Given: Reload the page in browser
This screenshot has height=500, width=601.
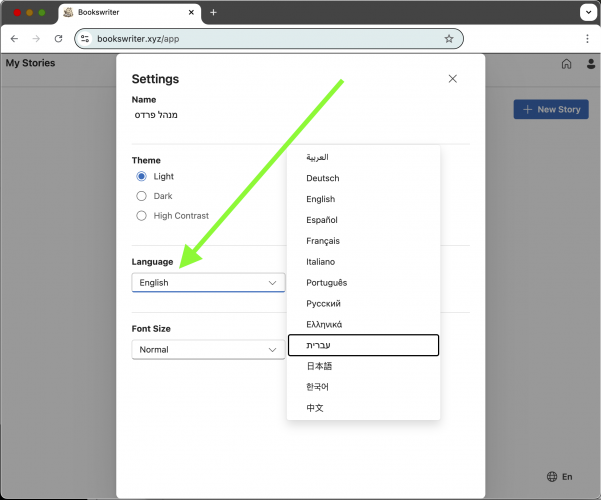Looking at the screenshot, I should click(x=59, y=38).
